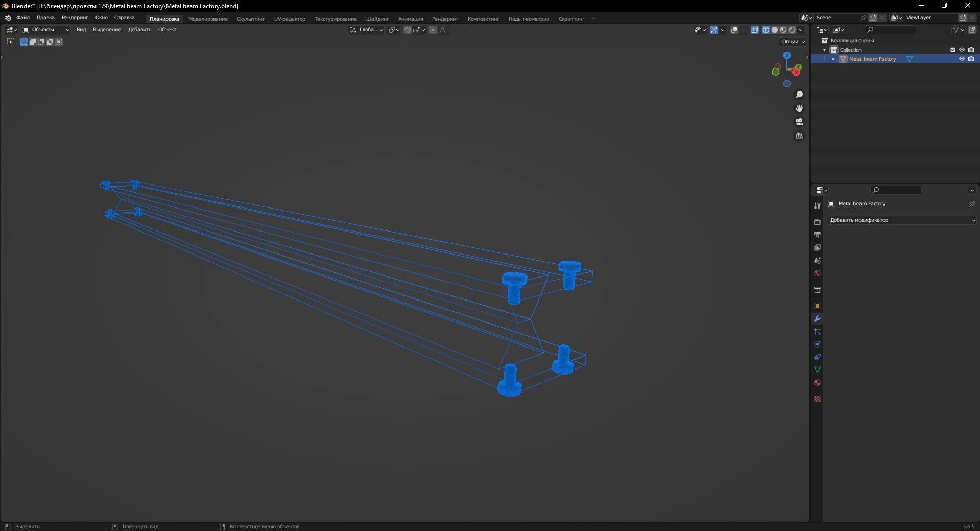
Task: Disable Metal beam Factory in renders
Action: pyautogui.click(x=971, y=59)
